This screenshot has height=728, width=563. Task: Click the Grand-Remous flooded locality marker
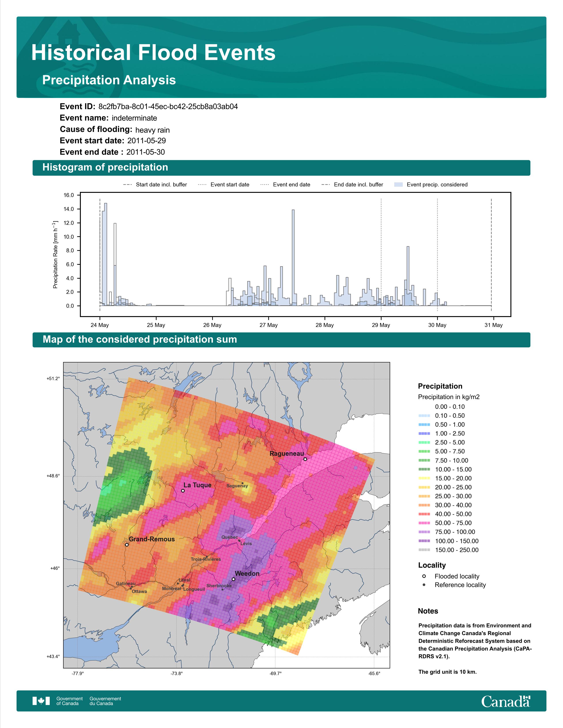click(x=127, y=545)
